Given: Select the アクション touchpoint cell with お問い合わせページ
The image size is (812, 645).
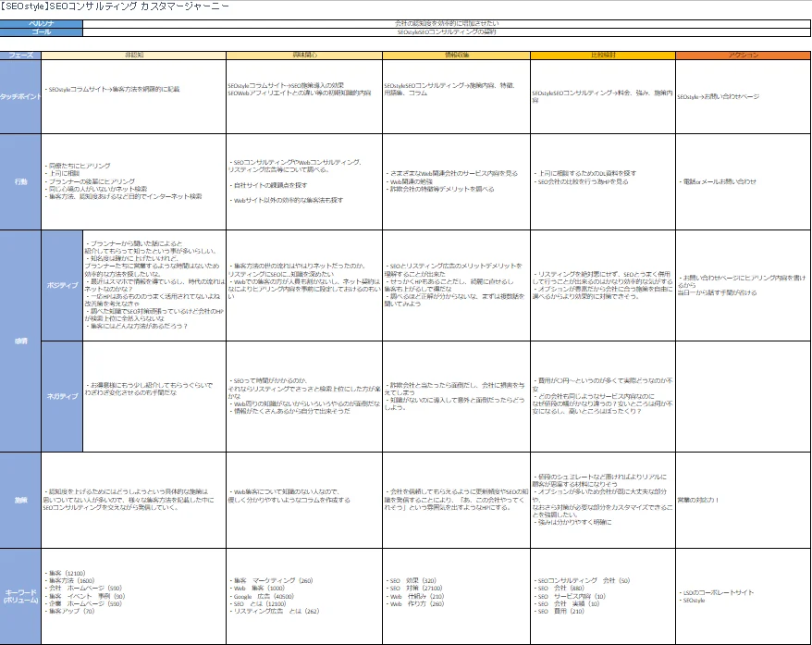Looking at the screenshot, I should (x=743, y=96).
